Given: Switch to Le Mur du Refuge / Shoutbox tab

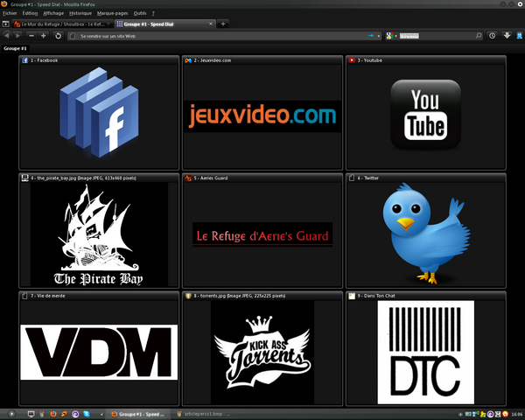Looking at the screenshot, I should click(x=63, y=24).
